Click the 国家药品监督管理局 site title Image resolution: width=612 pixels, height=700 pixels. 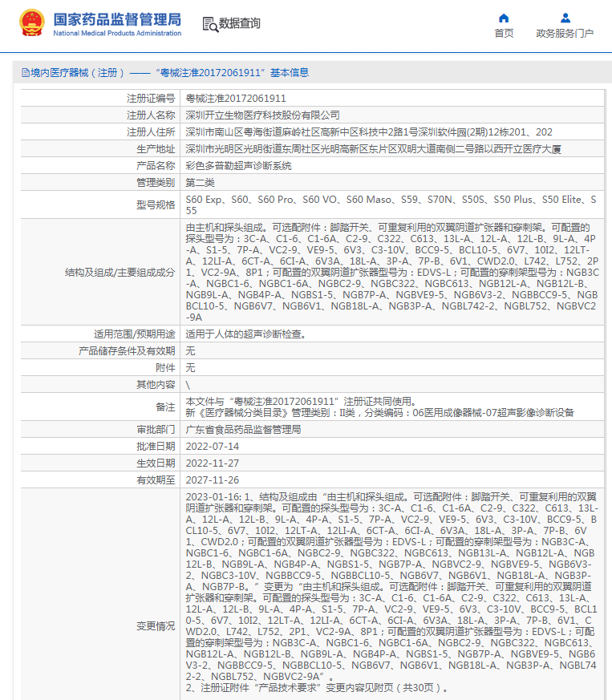117,19
